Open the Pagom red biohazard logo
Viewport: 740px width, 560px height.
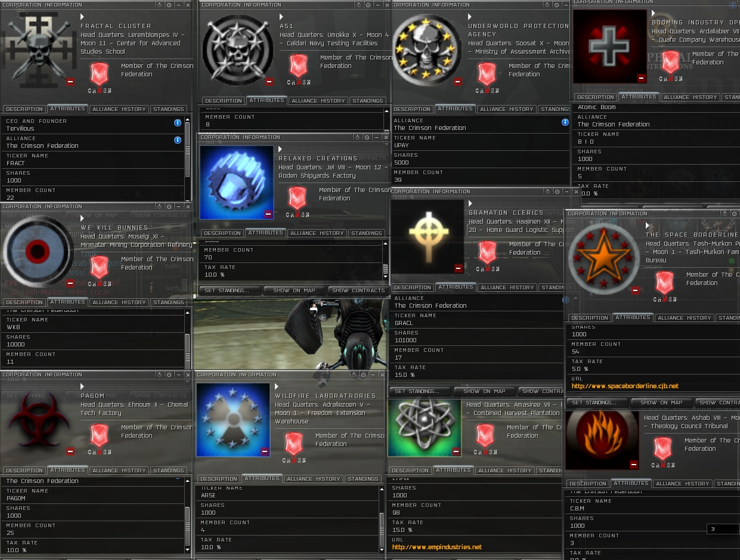pos(39,420)
